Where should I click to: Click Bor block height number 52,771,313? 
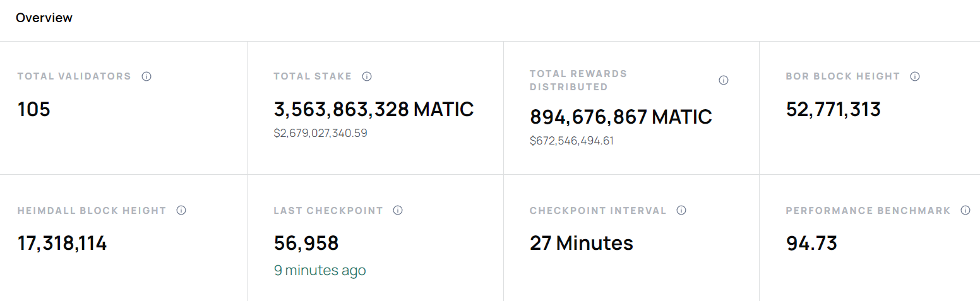coord(834,109)
